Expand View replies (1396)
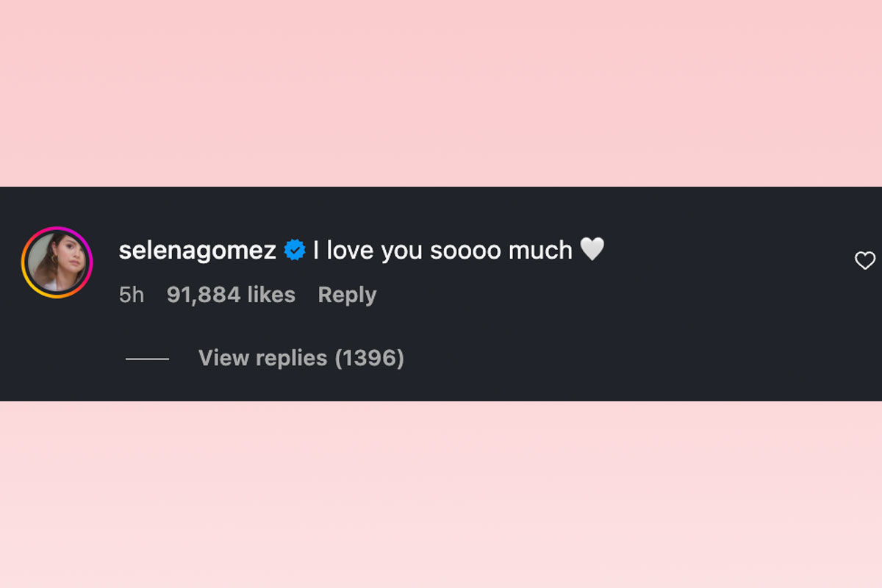Viewport: 882px width, 588px height. coord(301,358)
